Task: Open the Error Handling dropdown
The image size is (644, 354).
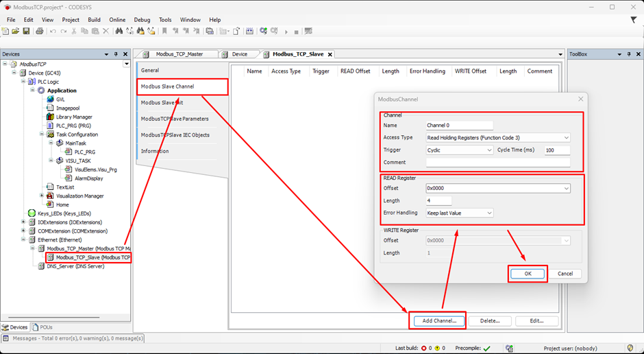Action: pos(489,213)
